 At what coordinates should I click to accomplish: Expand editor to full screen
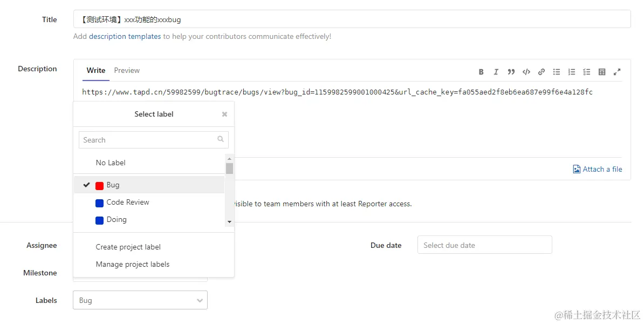(x=617, y=72)
